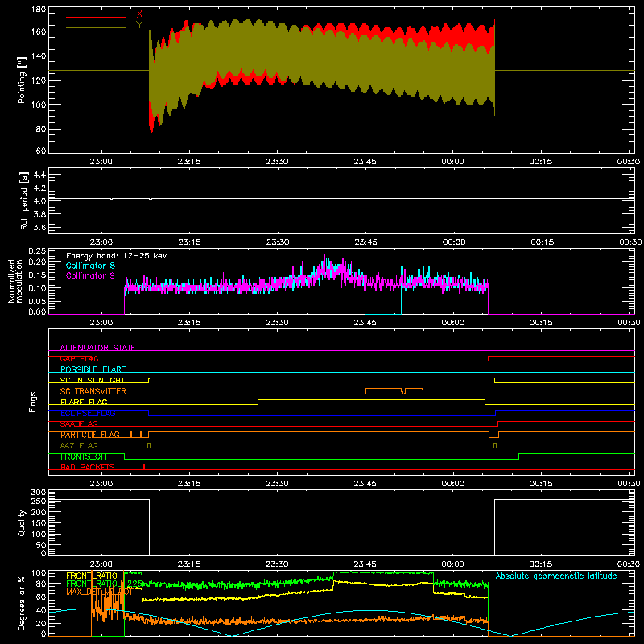Click the SAA_FLAG label

79,424
